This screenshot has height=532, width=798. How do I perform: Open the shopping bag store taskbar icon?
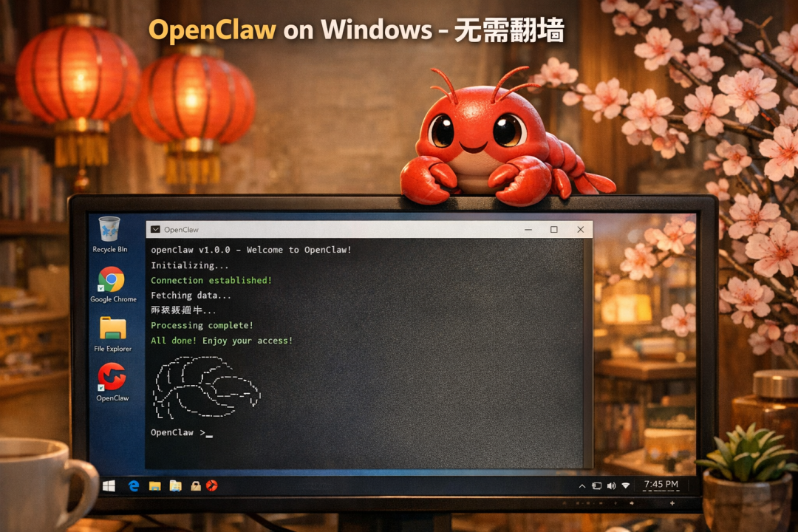coord(195,486)
